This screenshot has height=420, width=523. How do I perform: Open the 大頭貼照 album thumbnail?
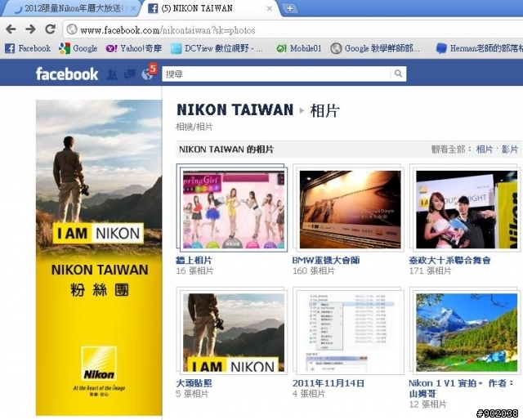[x=232, y=331]
